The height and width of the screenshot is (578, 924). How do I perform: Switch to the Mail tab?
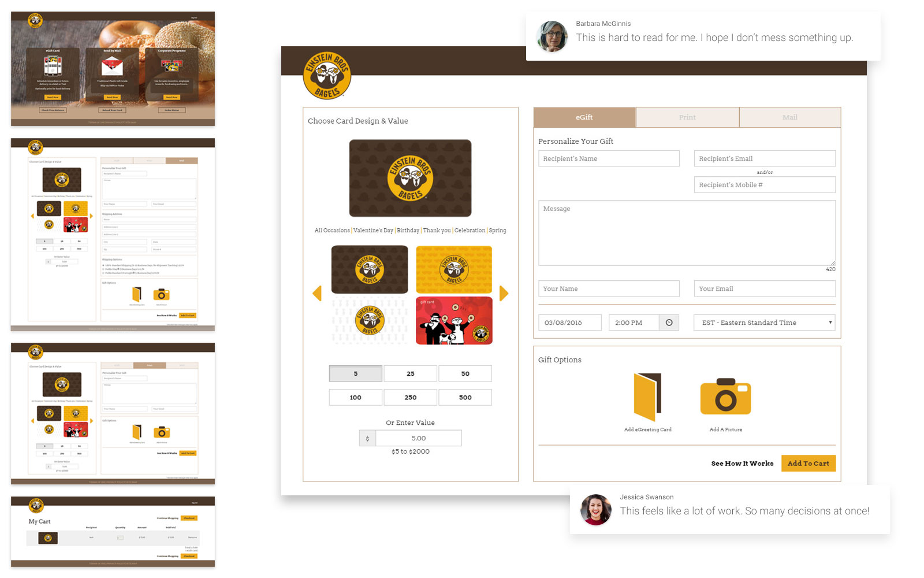(x=790, y=117)
